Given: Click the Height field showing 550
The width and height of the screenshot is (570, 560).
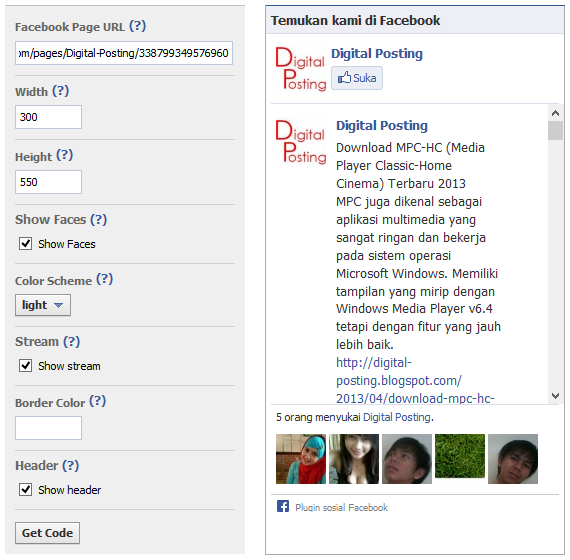Looking at the screenshot, I should [48, 182].
